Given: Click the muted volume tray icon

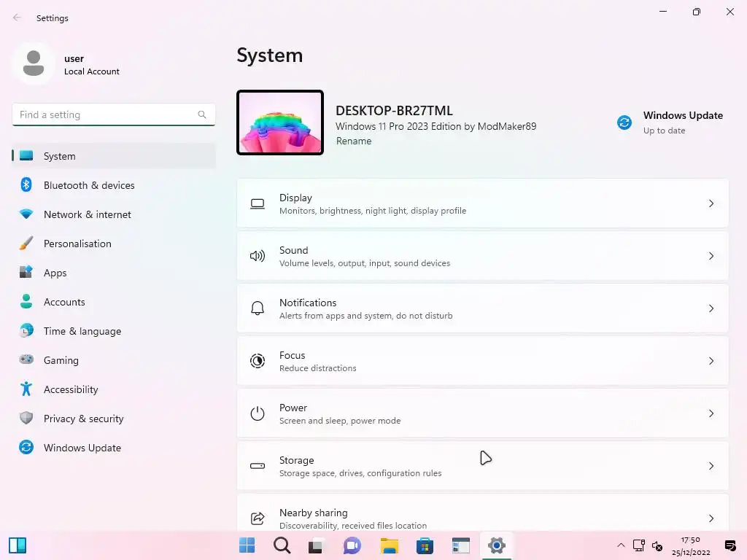Looking at the screenshot, I should click(657, 545).
